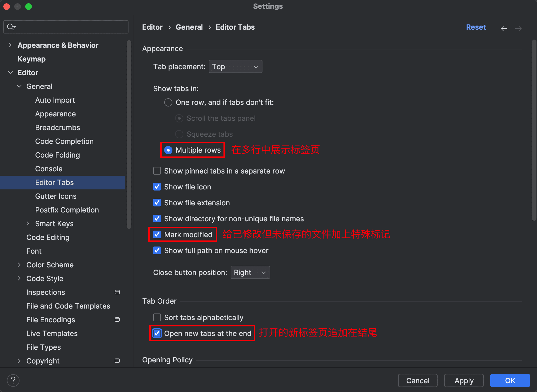Toggle the Show file icon checkbox
537x392 pixels.
click(157, 187)
